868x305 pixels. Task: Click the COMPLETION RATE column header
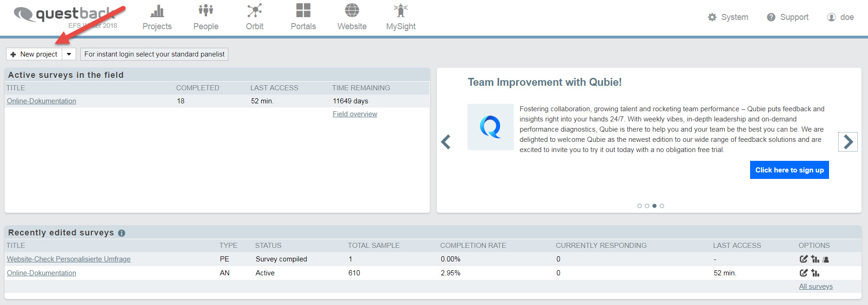click(x=473, y=246)
